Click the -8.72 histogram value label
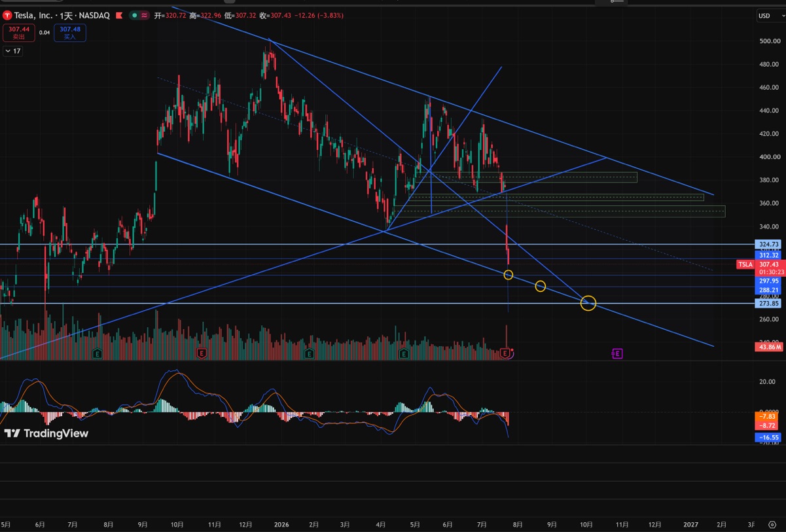 [x=768, y=425]
